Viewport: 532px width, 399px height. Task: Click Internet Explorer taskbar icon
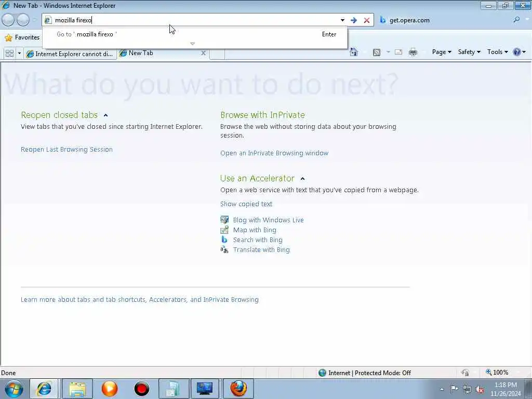44,389
